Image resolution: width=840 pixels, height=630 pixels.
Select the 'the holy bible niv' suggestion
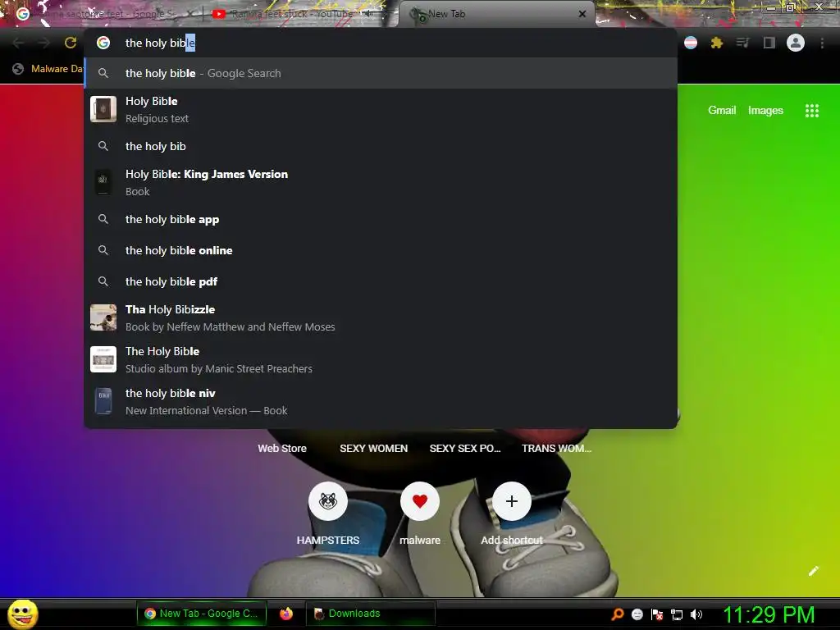381,401
